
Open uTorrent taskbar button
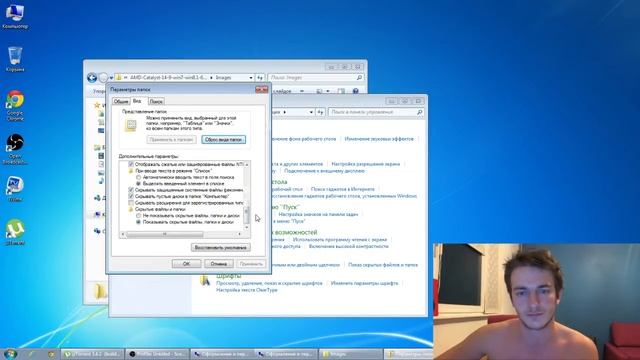click(x=93, y=354)
